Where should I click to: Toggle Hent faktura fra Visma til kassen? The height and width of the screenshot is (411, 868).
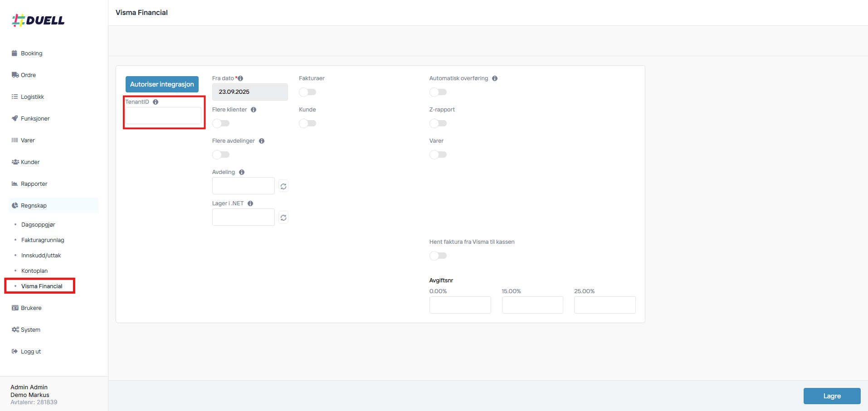point(438,256)
